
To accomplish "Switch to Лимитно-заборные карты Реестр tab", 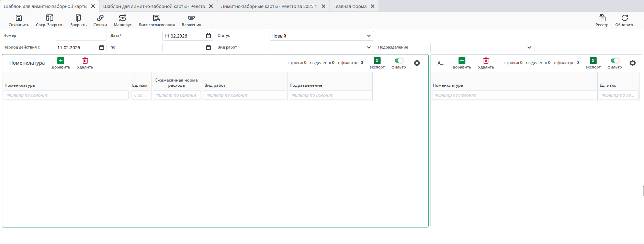I will (269, 6).
